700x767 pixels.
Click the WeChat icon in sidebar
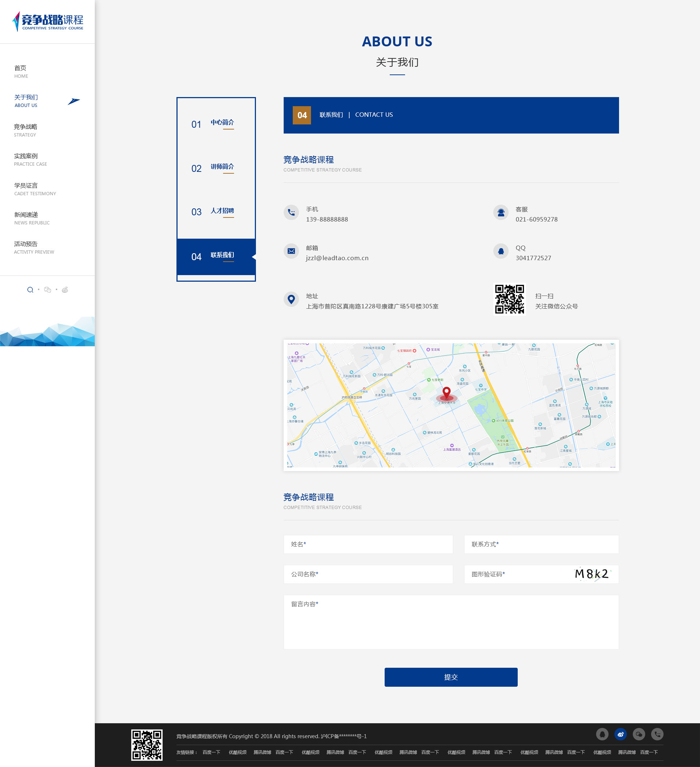pos(47,290)
